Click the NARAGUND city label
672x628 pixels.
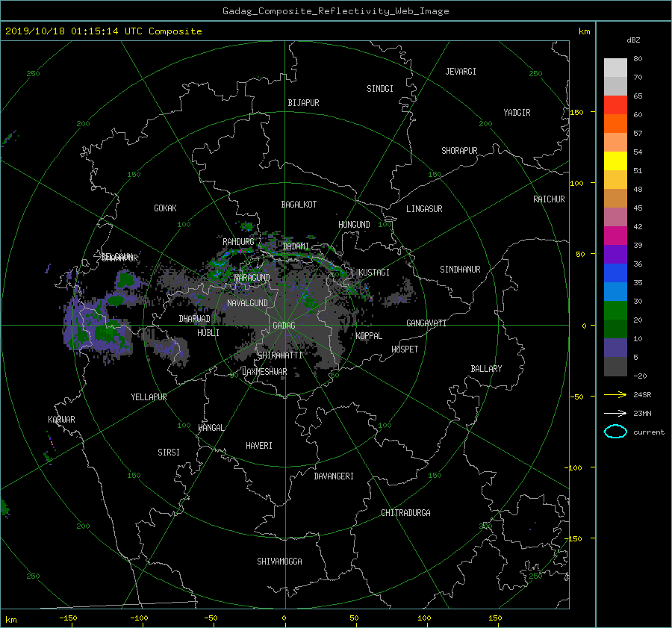[x=252, y=277]
